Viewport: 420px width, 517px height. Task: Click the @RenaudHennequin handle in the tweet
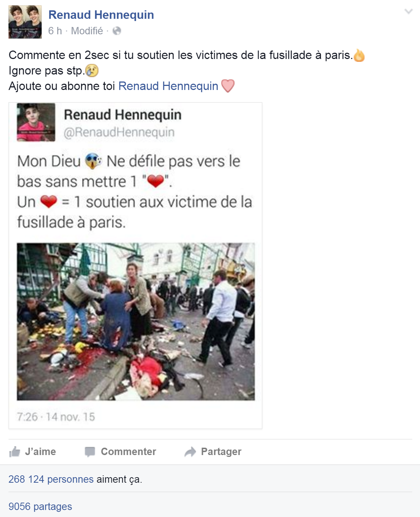pos(119,132)
